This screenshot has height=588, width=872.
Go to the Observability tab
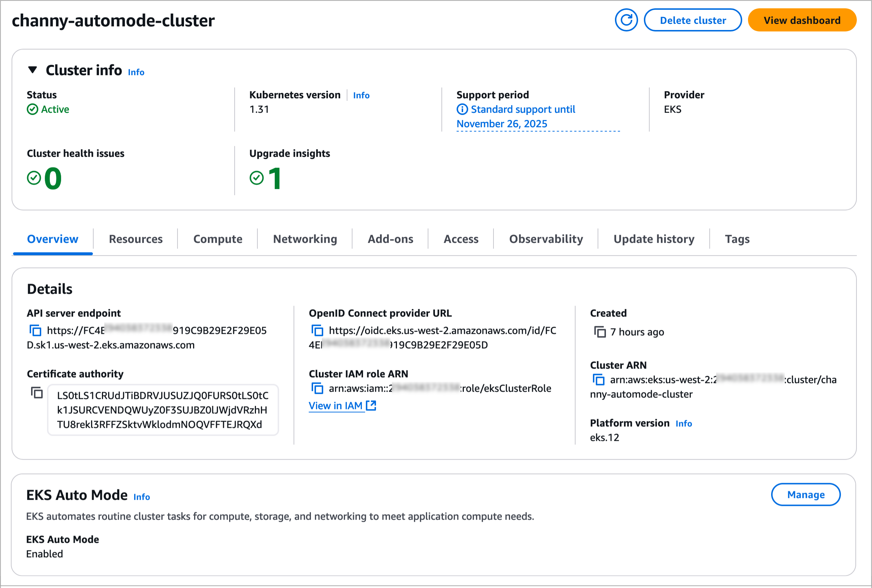(x=546, y=239)
